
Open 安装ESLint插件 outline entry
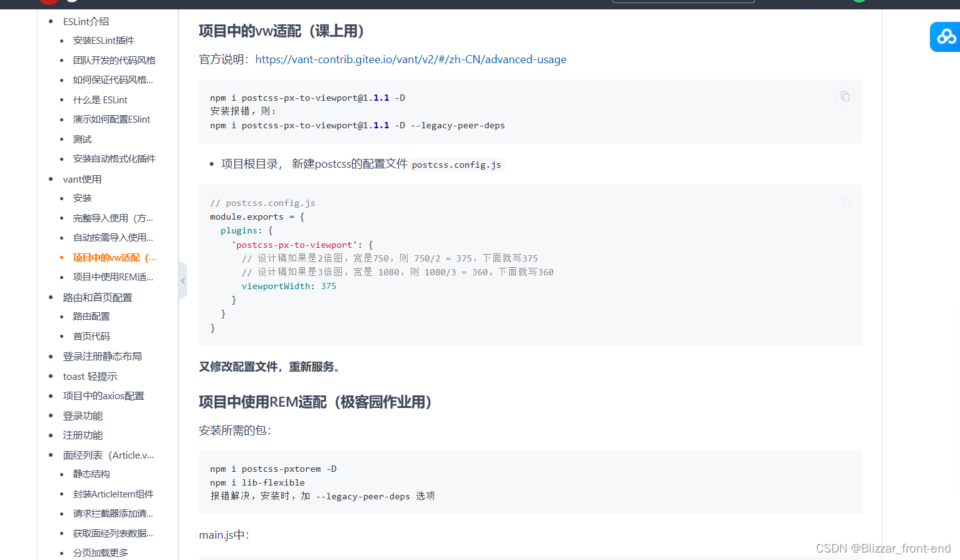click(103, 41)
